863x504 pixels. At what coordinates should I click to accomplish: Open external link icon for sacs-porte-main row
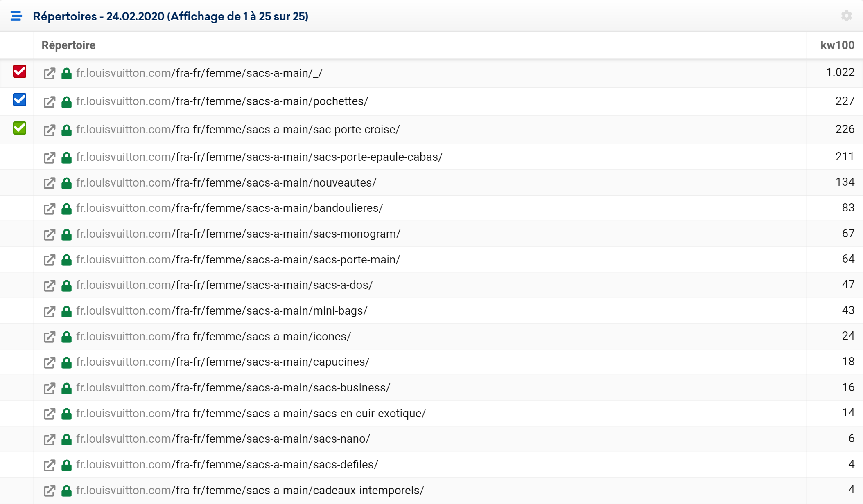click(50, 260)
